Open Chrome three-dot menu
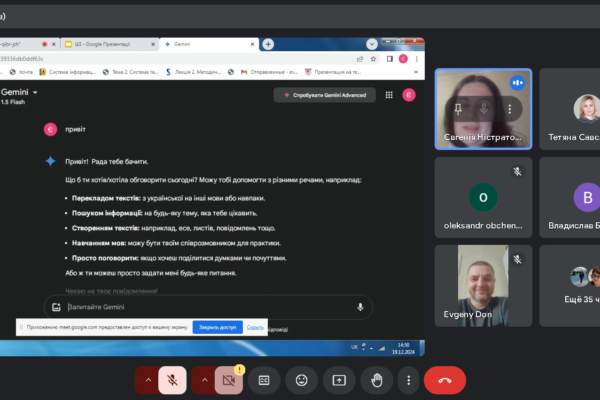This screenshot has width=600, height=400. pos(417,59)
